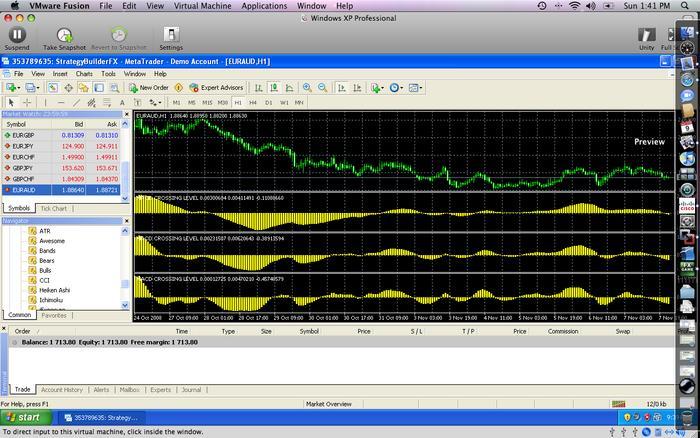
Task: Toggle the Navigator panel toolbar icon
Action: pos(83,88)
